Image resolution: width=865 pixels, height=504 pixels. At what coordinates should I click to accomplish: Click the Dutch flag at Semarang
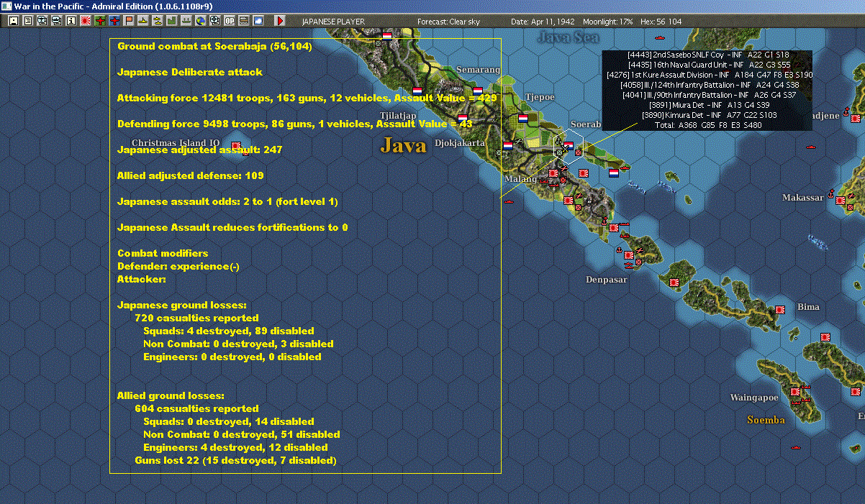pyautogui.click(x=477, y=92)
